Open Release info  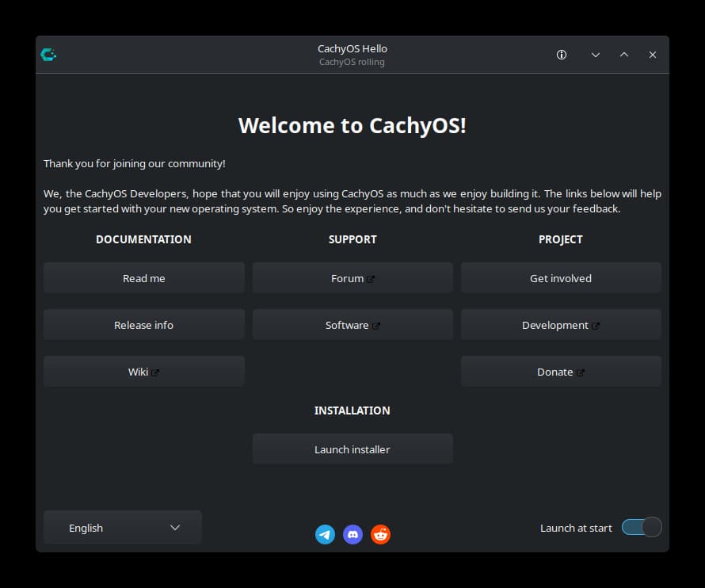tap(144, 325)
